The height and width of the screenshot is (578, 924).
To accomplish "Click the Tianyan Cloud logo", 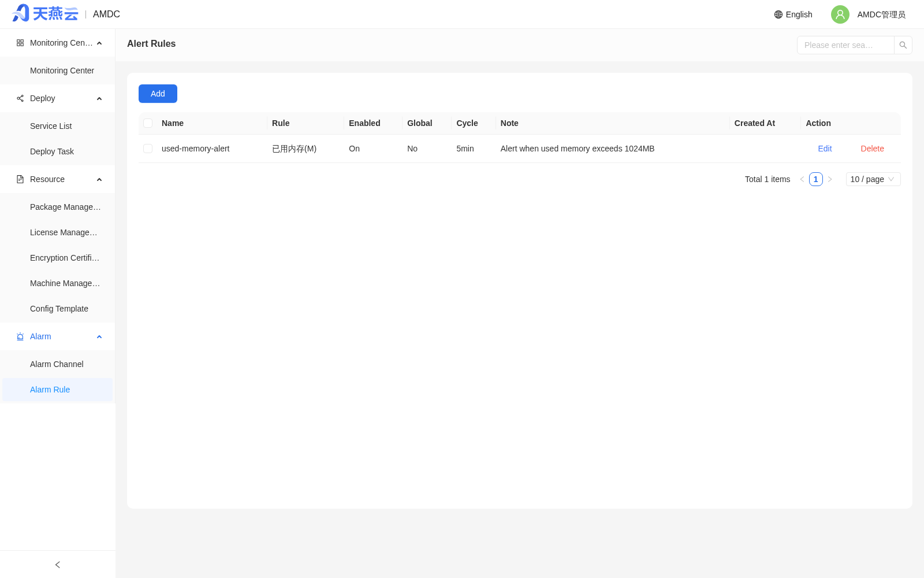I will (x=45, y=13).
